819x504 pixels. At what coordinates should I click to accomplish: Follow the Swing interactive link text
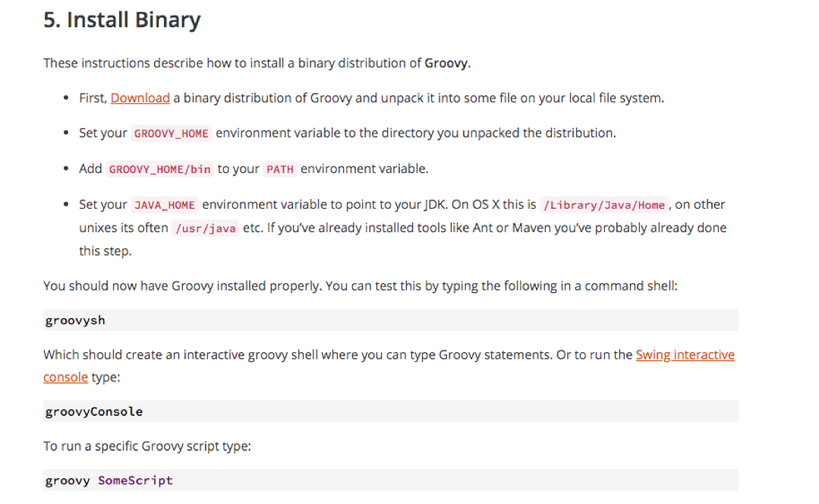point(685,355)
